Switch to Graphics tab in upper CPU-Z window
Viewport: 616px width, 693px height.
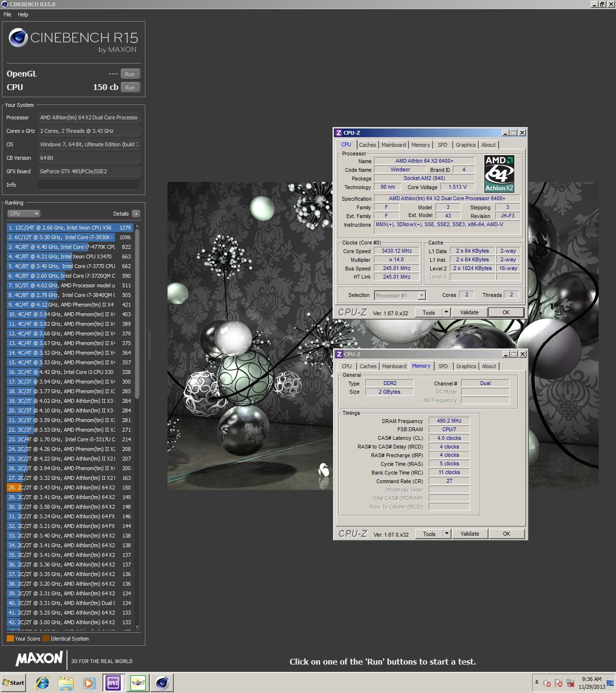point(466,145)
